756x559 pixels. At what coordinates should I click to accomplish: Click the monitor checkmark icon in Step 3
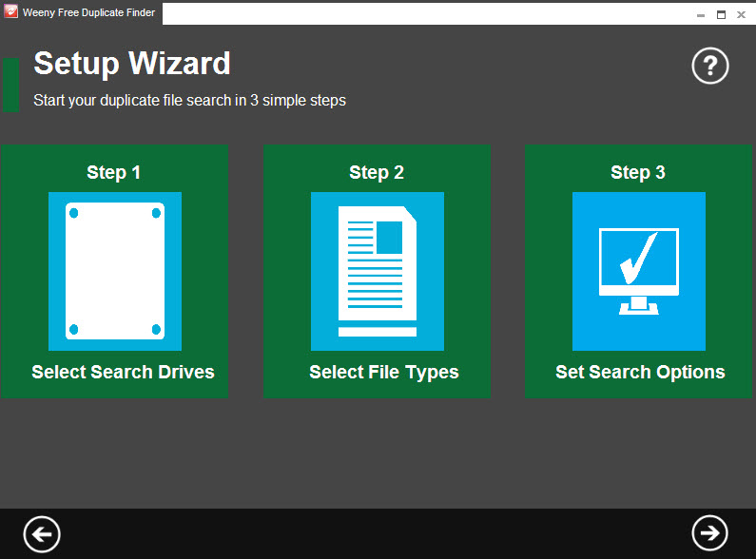tap(639, 271)
